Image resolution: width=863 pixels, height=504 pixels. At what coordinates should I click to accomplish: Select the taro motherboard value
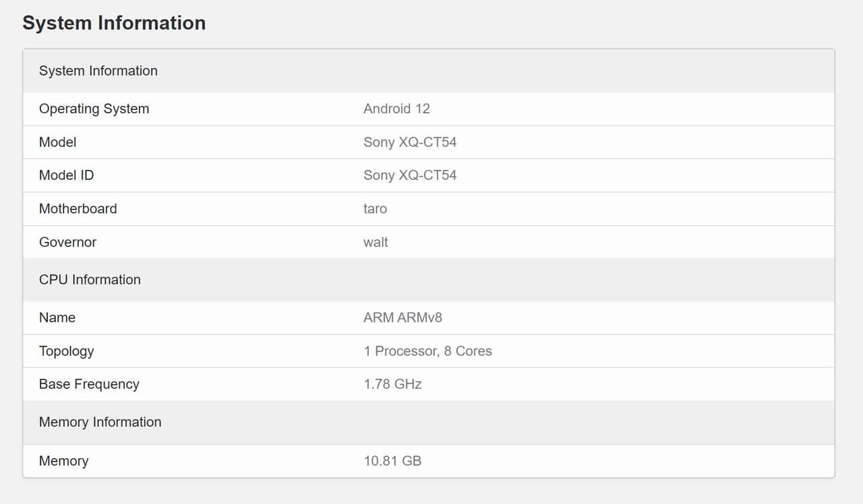click(x=375, y=209)
